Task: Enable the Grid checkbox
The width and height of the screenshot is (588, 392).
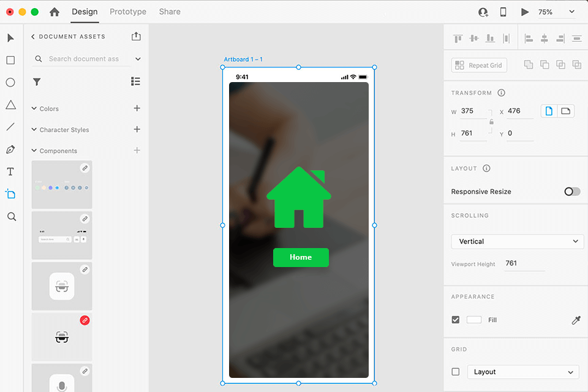Action: [x=456, y=372]
